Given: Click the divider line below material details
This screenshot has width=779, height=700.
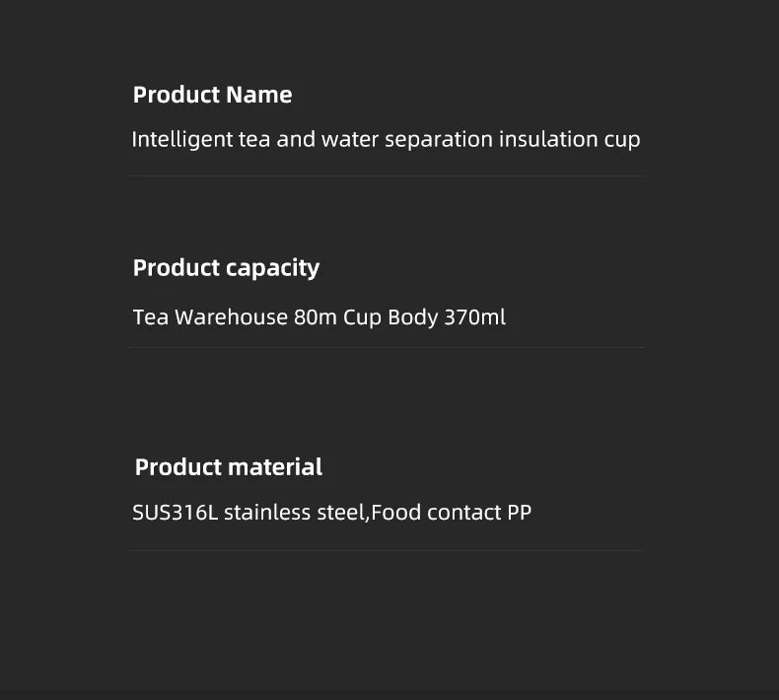Looking at the screenshot, I should (x=386, y=550).
